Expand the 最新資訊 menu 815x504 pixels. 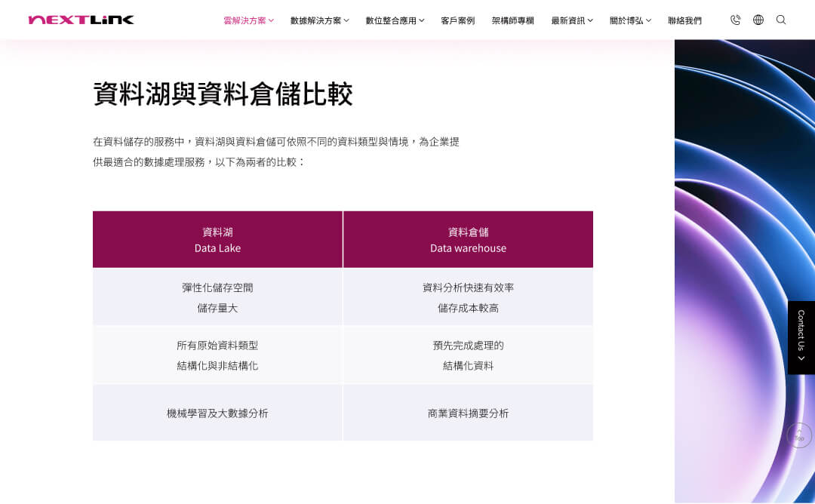[571, 20]
